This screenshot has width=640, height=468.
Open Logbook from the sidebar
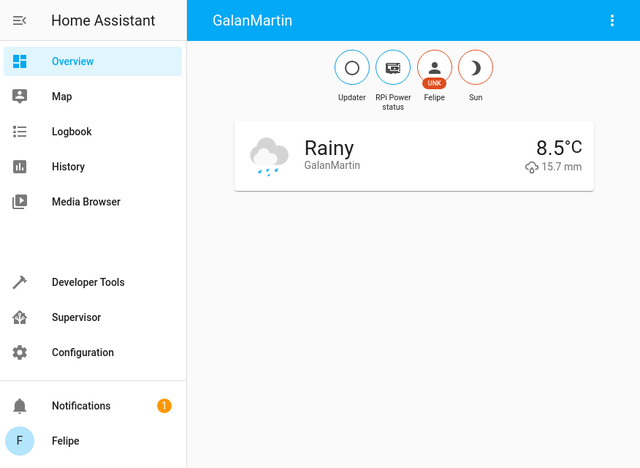click(x=72, y=132)
